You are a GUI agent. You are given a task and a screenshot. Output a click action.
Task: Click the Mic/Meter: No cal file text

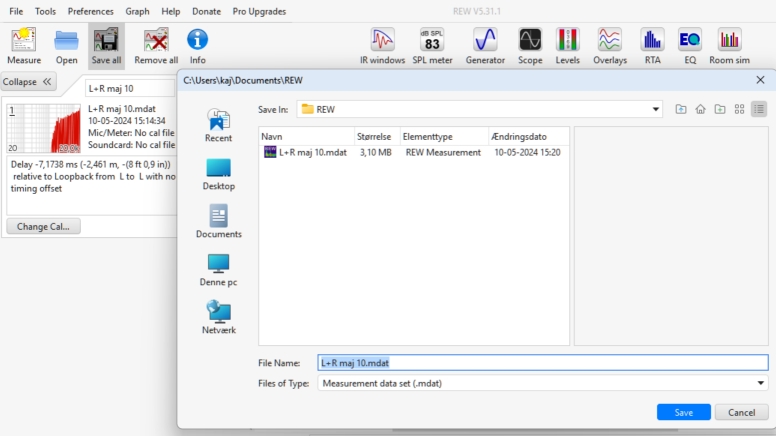[x=131, y=133]
